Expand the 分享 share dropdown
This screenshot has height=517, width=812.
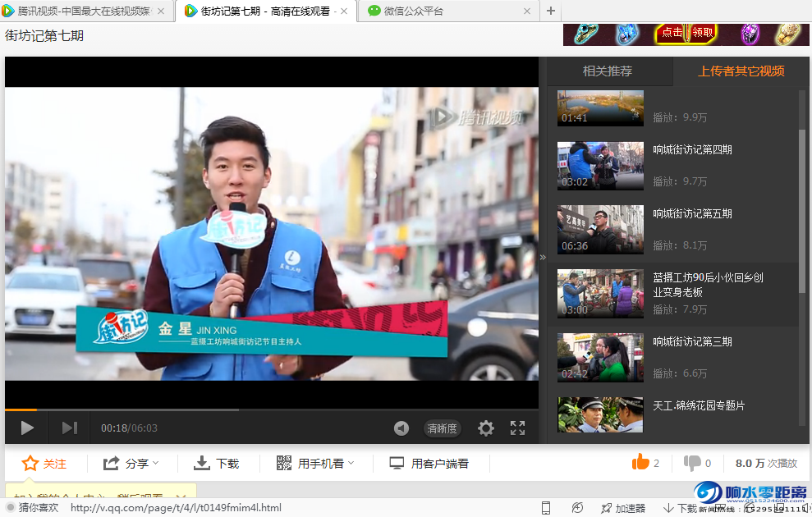point(131,463)
